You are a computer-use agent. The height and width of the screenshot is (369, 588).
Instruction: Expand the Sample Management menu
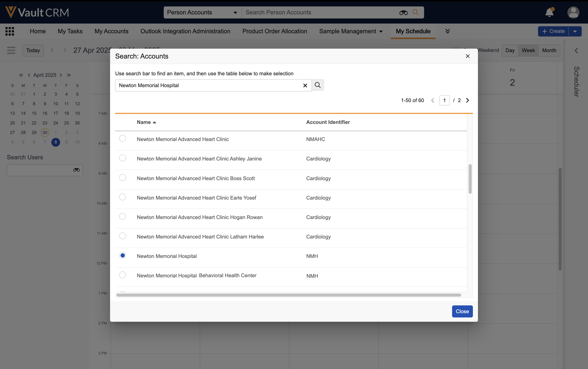click(351, 31)
